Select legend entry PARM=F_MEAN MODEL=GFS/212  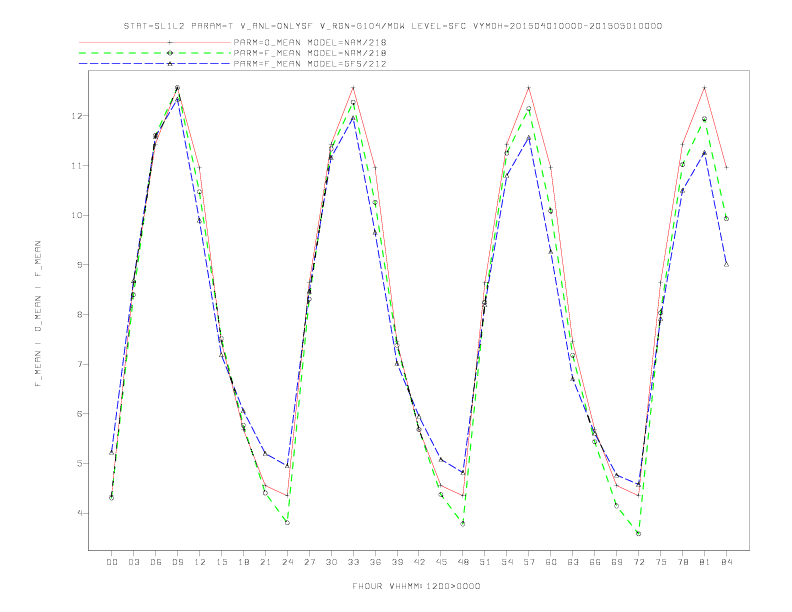310,64
